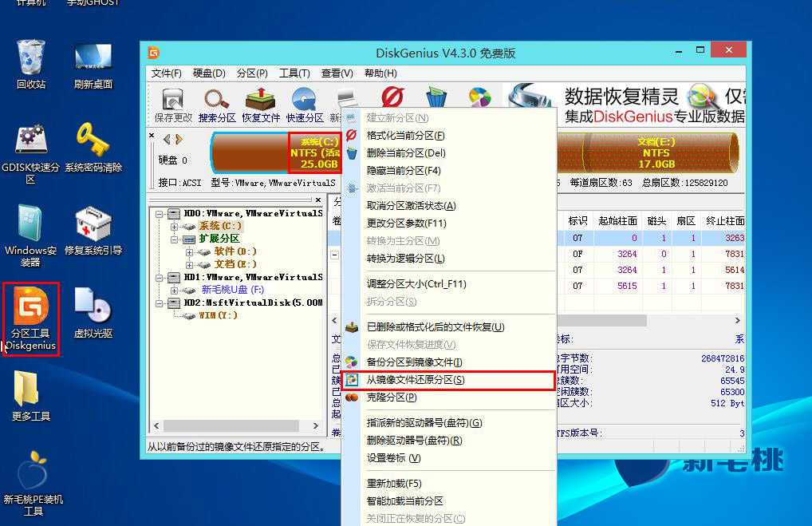Select the 回收站 desktop icon
Viewport: 812px width, 526px height.
click(31, 65)
